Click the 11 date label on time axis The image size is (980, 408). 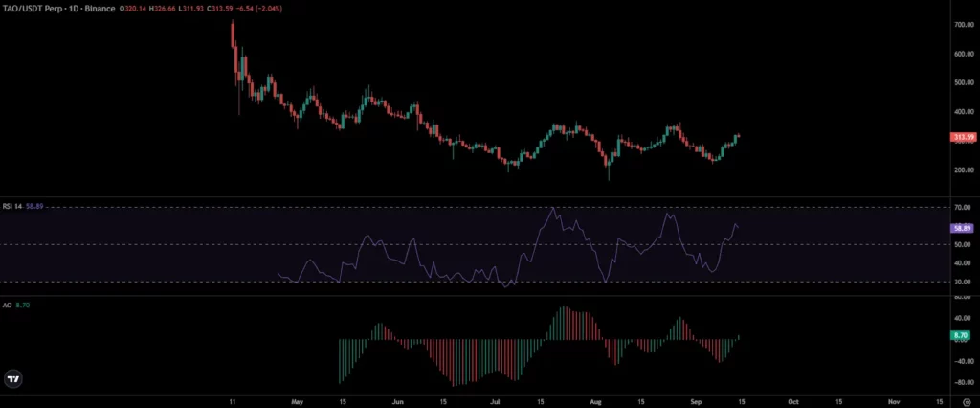pos(233,401)
